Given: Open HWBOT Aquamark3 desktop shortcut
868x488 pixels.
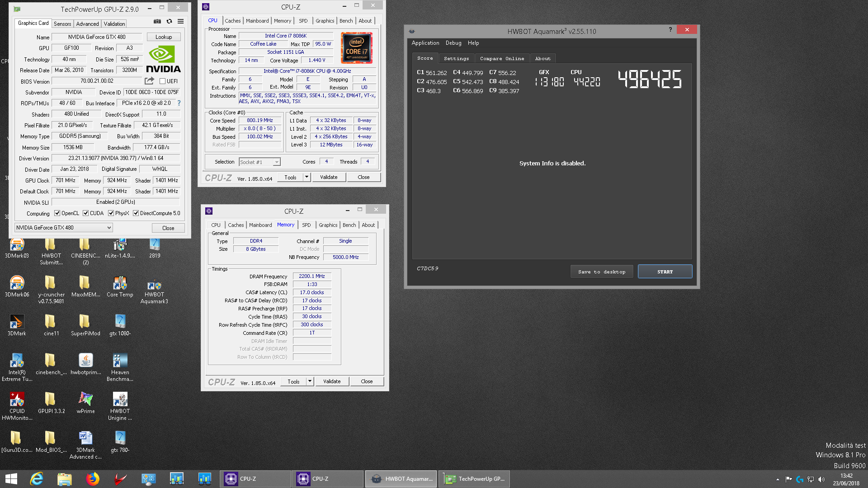Looking at the screenshot, I should click(154, 292).
